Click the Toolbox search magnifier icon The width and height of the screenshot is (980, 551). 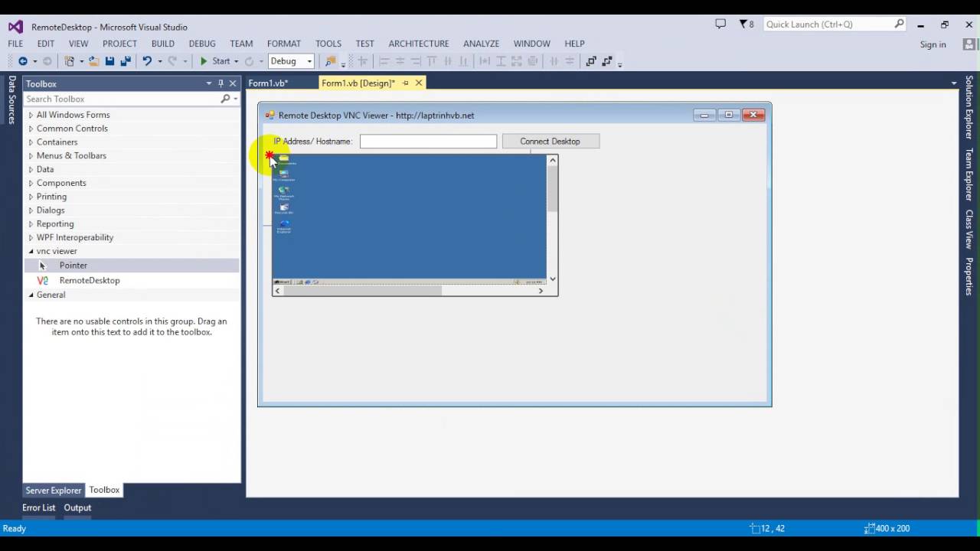click(225, 99)
